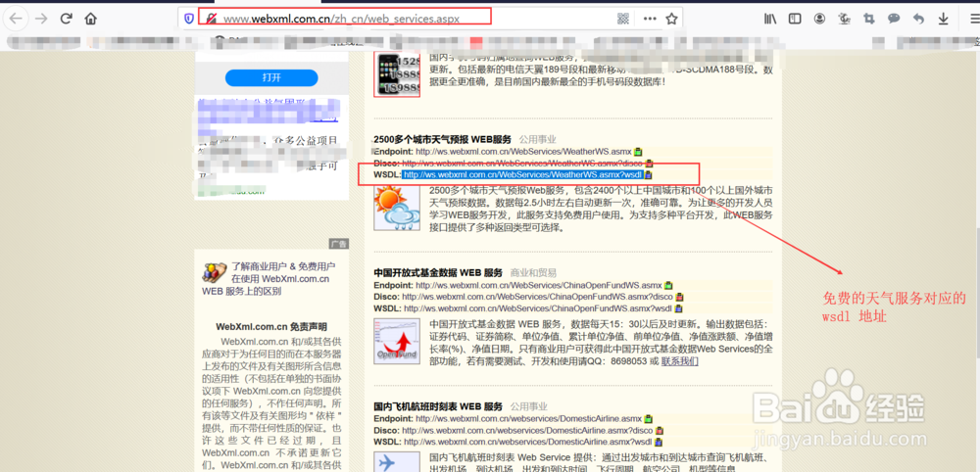980x472 pixels.
Task: Click the forward navigation arrow
Action: pos(41,19)
